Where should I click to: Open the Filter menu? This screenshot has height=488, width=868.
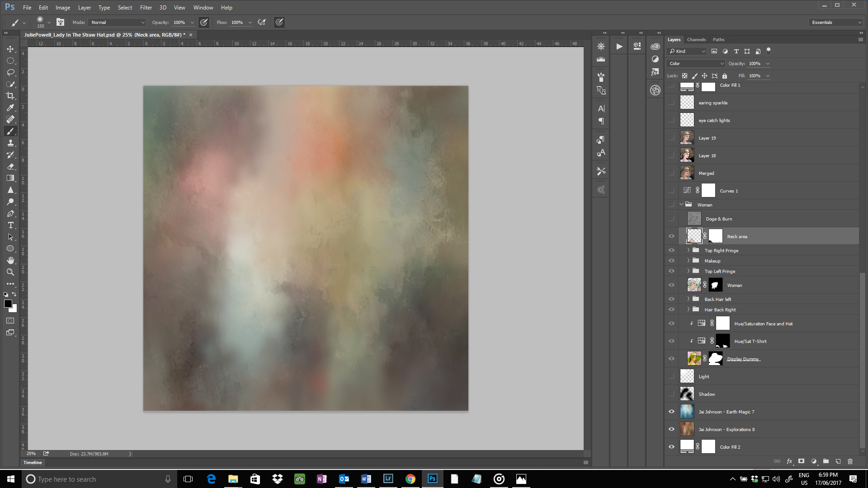tap(146, 8)
